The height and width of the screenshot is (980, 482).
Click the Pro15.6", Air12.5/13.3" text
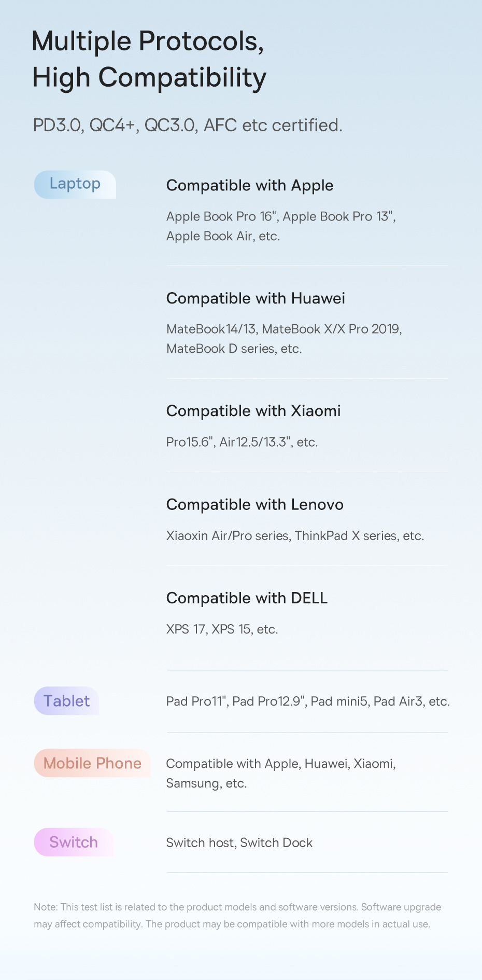[x=242, y=442]
